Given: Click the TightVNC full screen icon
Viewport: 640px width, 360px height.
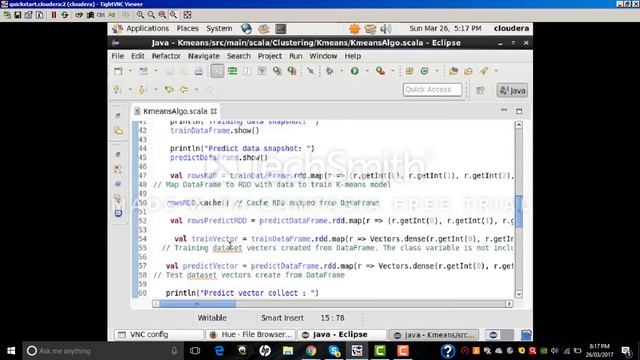Looking at the screenshot, I should pos(187,15).
